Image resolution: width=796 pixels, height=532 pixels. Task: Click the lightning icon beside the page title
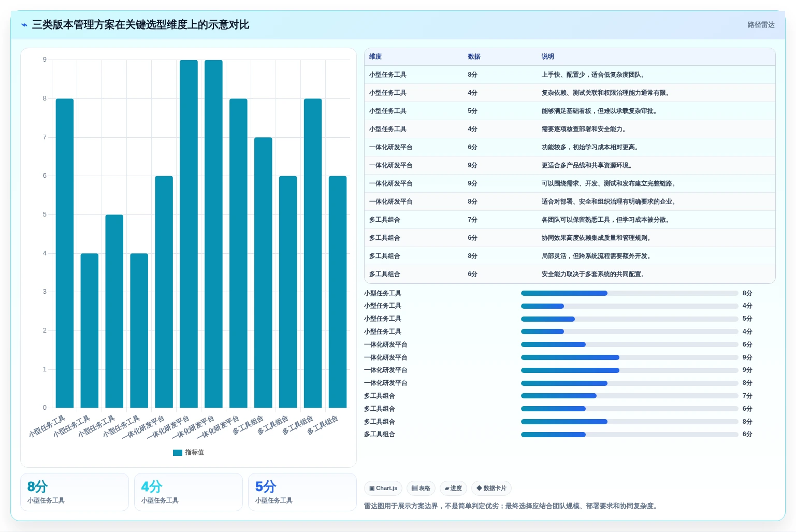(24, 25)
